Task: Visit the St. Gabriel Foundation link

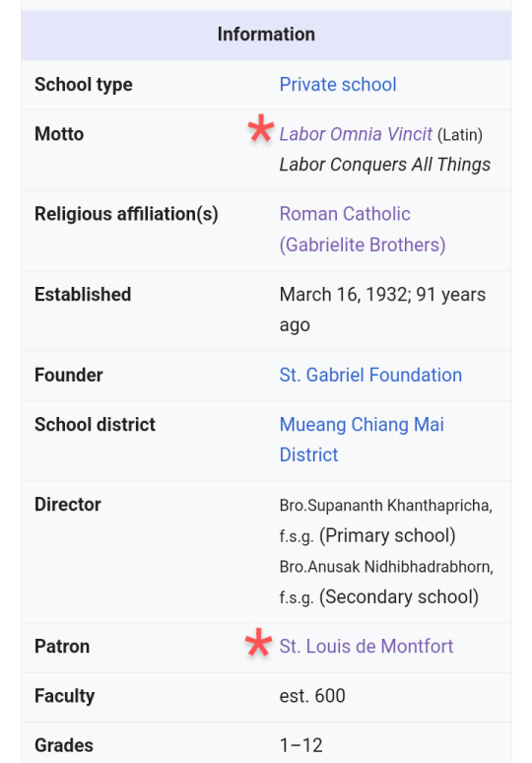Action: pos(370,376)
